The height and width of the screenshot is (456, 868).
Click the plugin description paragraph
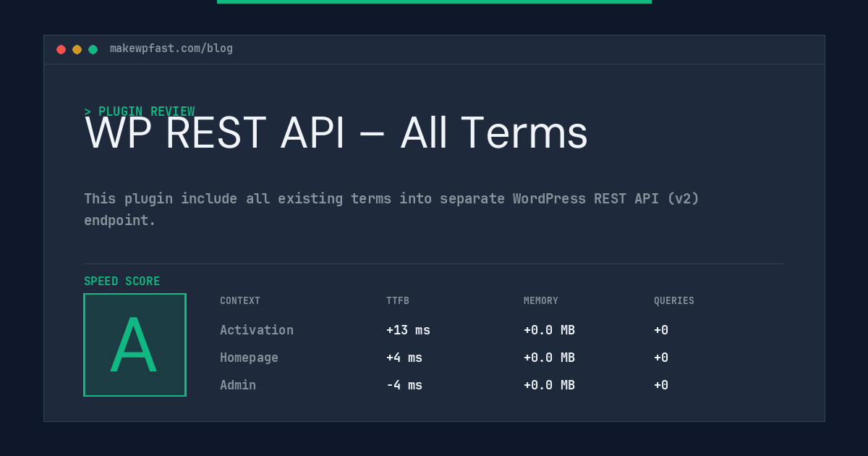click(391, 209)
